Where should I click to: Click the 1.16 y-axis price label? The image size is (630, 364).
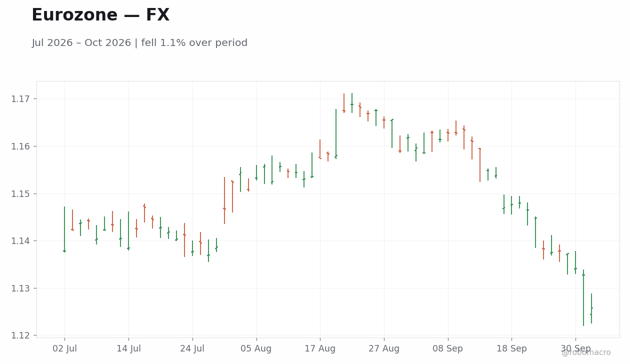coord(20,146)
